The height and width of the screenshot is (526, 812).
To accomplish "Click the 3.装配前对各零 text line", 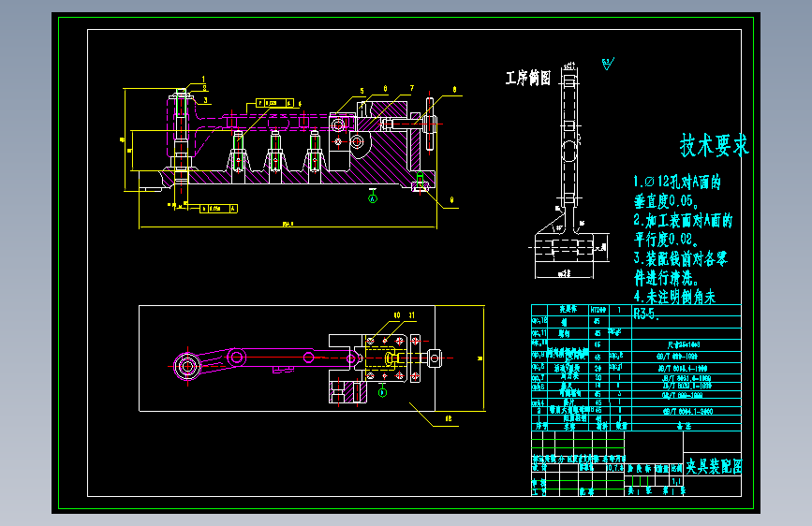I will pyautogui.click(x=681, y=258).
